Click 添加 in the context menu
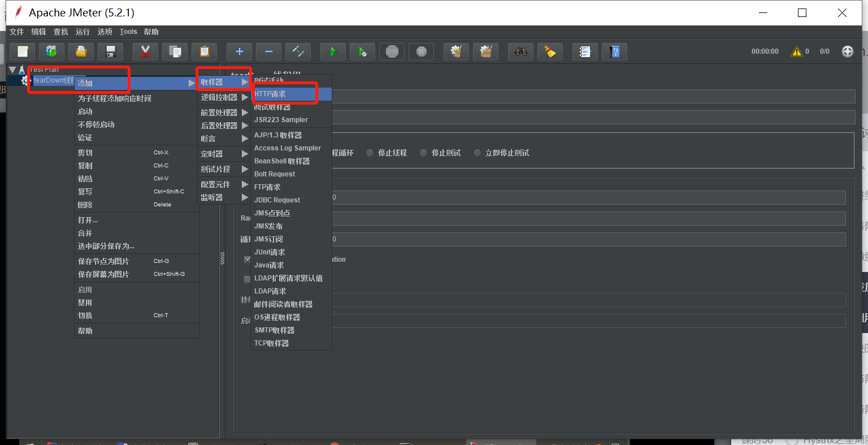 [137, 83]
